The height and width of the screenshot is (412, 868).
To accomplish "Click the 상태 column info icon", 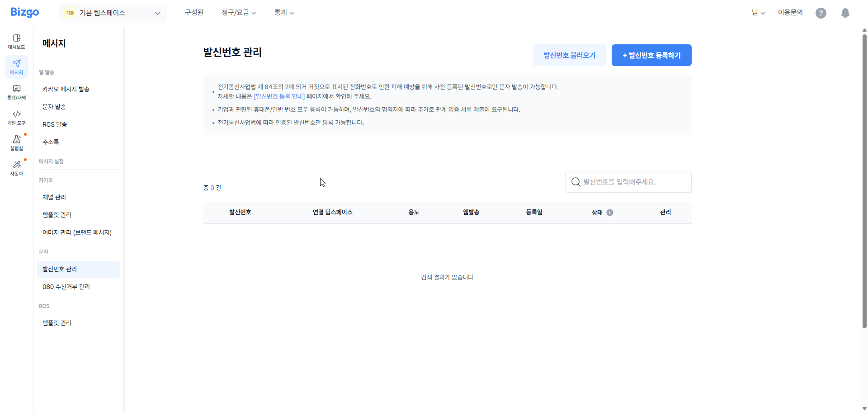I will tap(611, 213).
